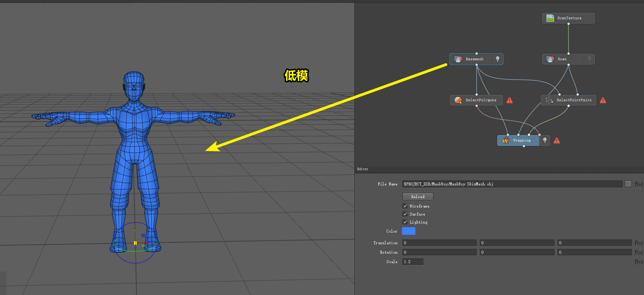Image resolution: width=644 pixels, height=295 pixels.
Task: Uncheck the Surface checkbox
Action: pos(405,214)
